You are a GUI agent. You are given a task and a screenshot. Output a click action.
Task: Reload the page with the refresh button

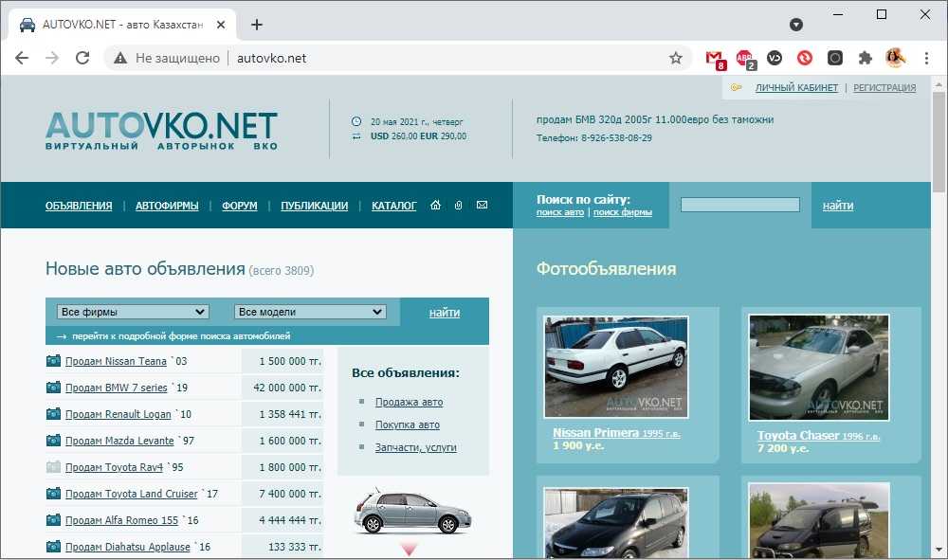pos(82,58)
